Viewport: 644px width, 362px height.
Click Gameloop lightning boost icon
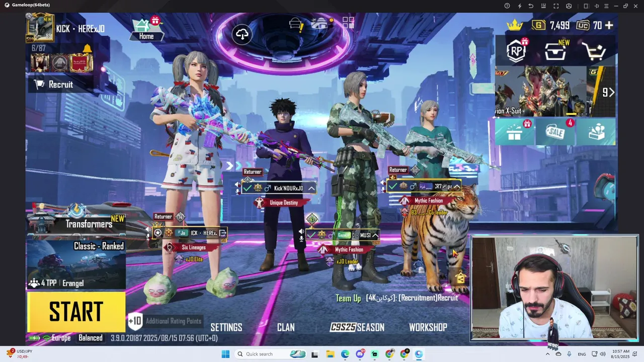520,6
